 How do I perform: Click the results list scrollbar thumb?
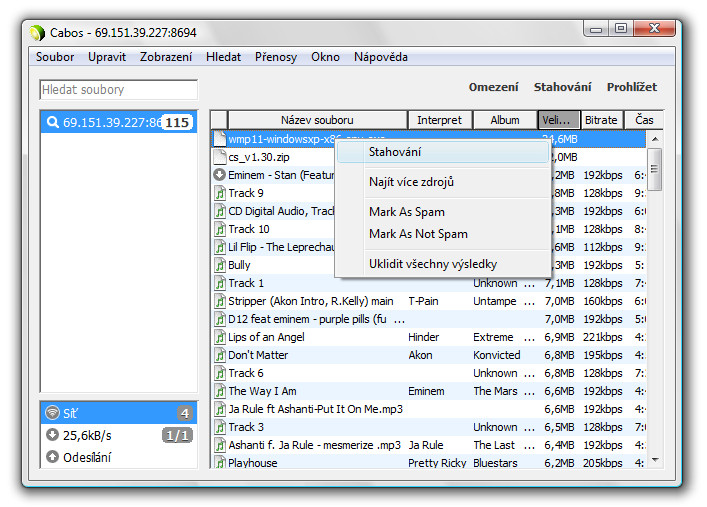pos(655,169)
